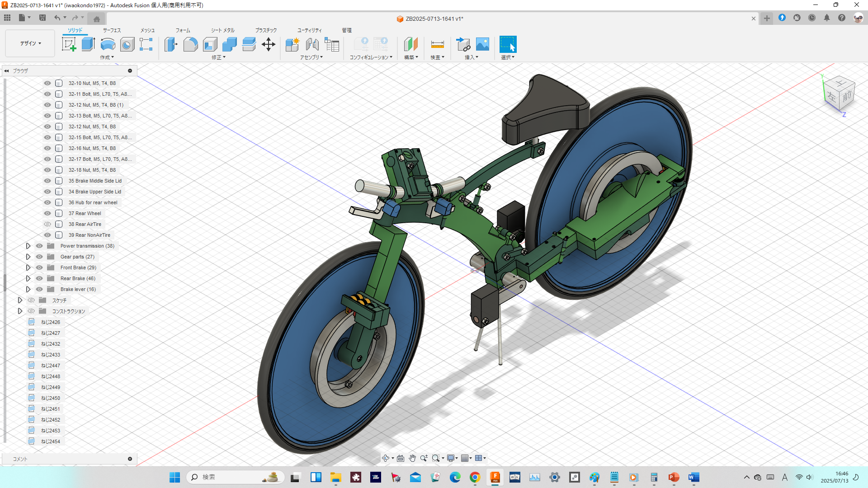Expand the スケッチ folder

[20, 300]
